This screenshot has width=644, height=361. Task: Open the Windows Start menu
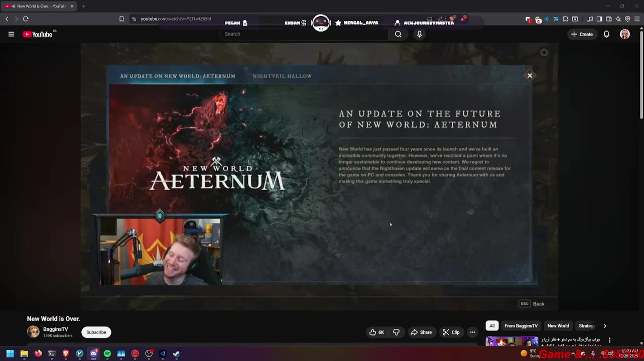tap(10, 353)
